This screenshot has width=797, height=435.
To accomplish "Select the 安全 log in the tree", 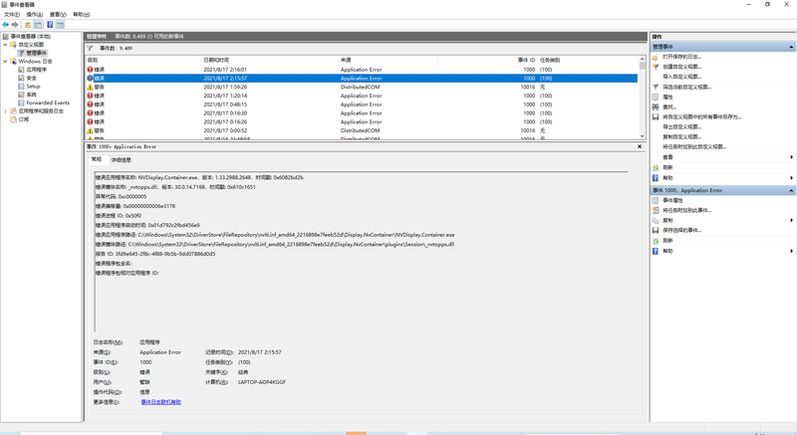I will pos(31,77).
